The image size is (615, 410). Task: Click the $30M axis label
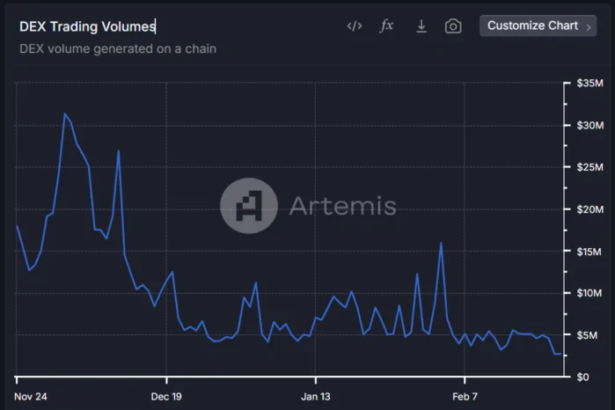tap(590, 126)
